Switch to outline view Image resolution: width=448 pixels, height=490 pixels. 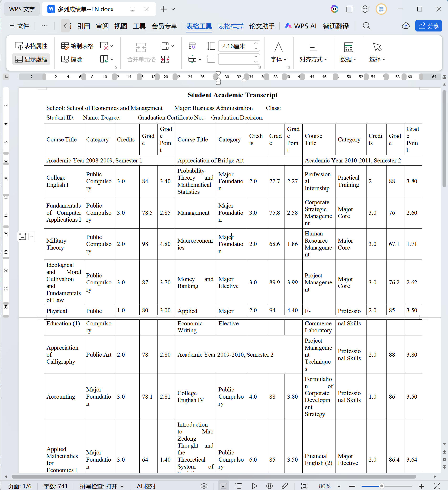click(239, 486)
